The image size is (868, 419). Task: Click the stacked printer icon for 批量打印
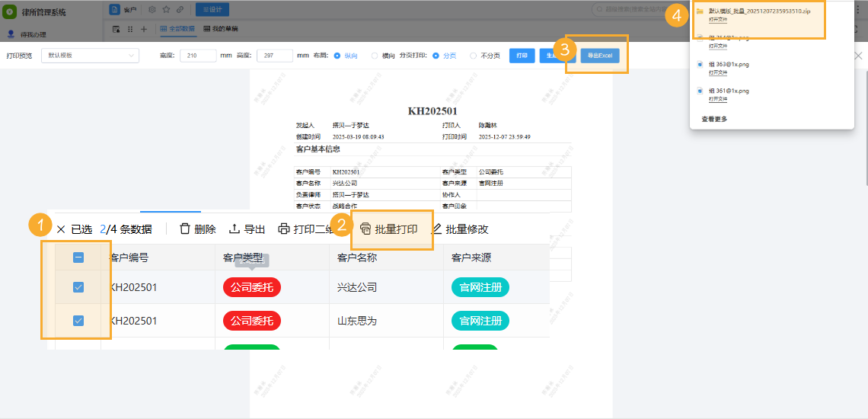click(x=365, y=229)
